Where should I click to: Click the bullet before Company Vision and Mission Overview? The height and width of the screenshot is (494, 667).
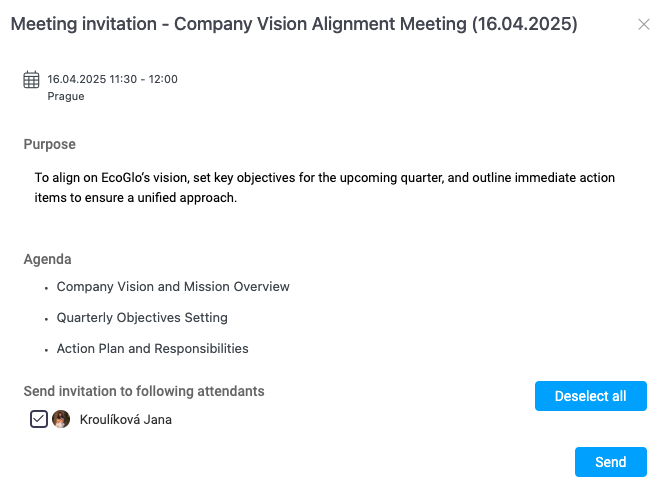coord(46,288)
